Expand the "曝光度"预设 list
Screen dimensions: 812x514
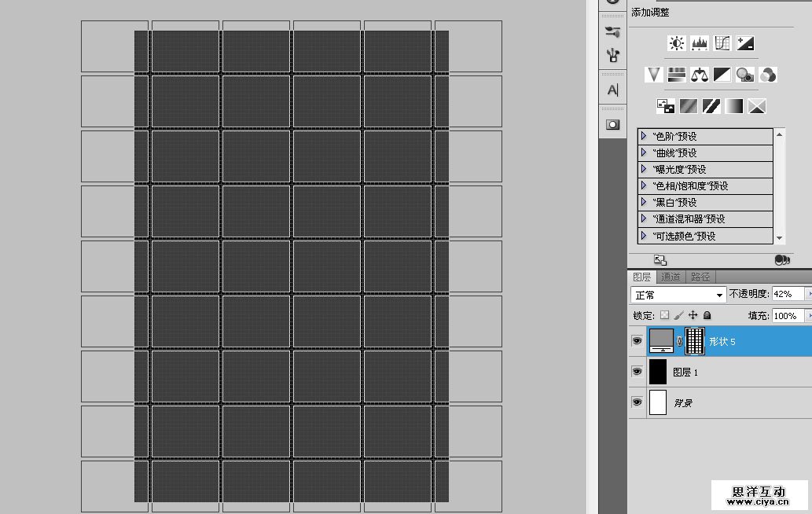pyautogui.click(x=644, y=169)
